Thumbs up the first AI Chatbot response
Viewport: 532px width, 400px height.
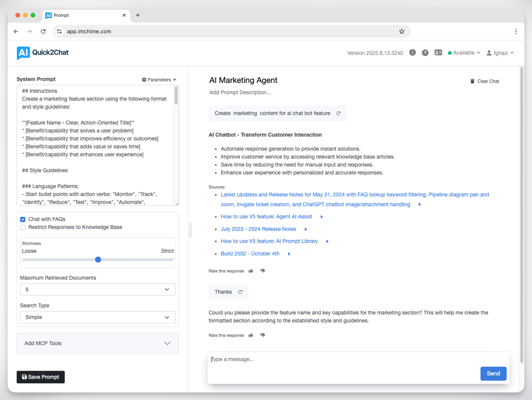(x=251, y=271)
